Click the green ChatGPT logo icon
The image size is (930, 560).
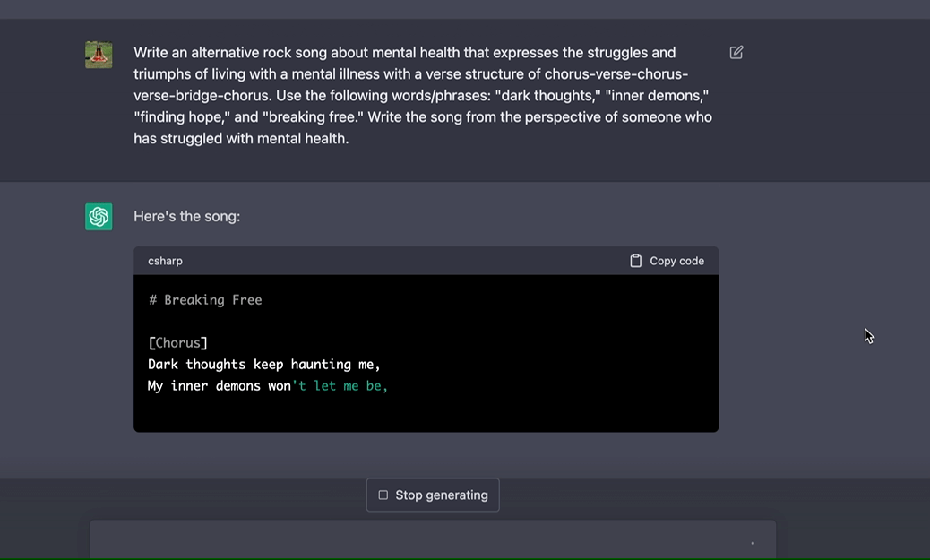tap(99, 217)
